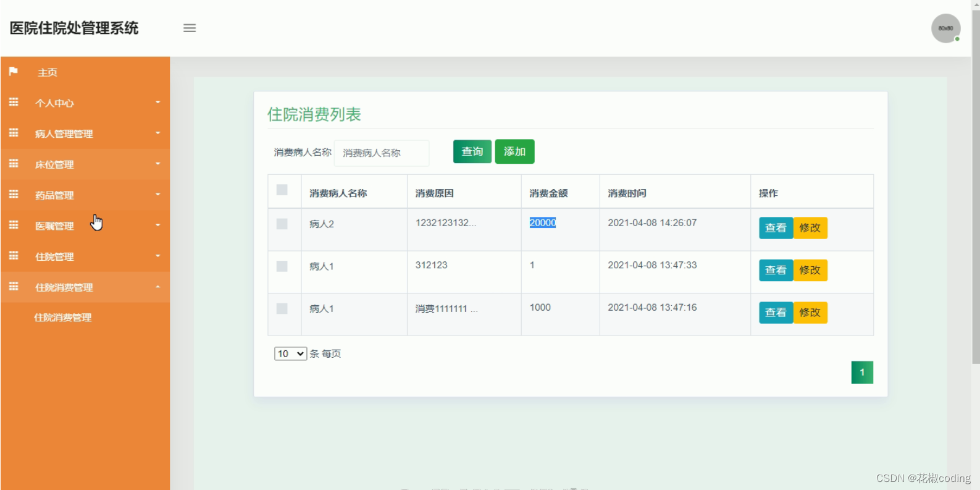This screenshot has height=490, width=980.
Task: Click the 添加 add button
Action: tap(514, 151)
